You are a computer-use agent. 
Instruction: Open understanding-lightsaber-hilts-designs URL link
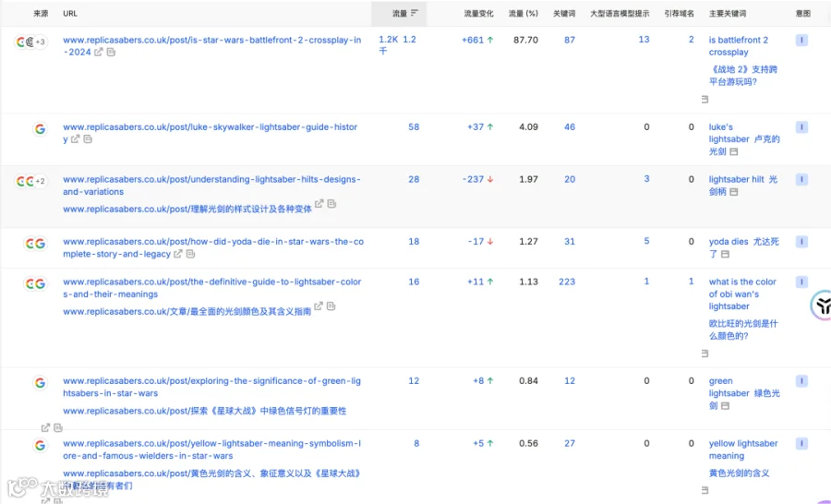coord(211,186)
